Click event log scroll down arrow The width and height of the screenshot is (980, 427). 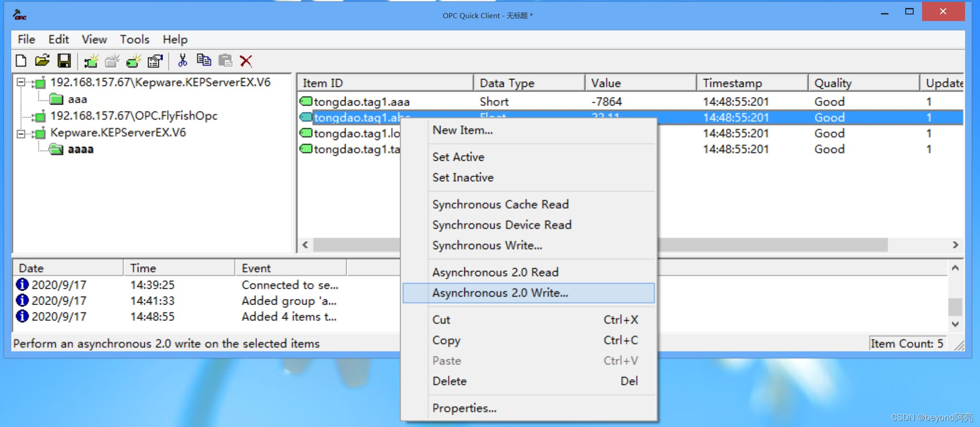point(955,324)
